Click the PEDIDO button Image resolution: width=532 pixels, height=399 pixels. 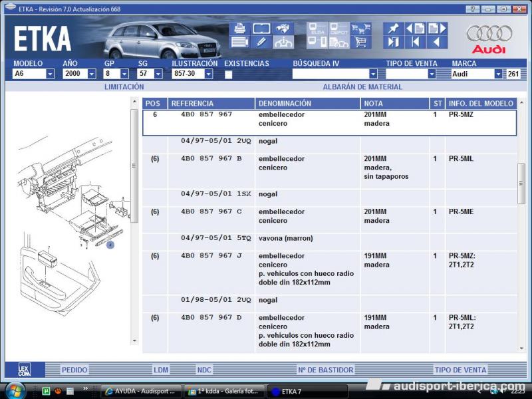(74, 370)
